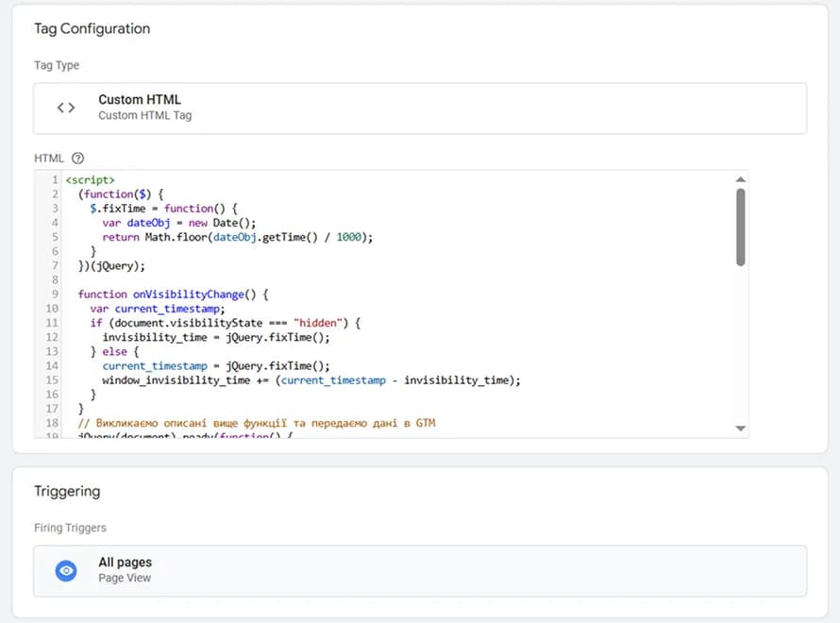Click the scrollbar up arrow
The height and width of the screenshot is (623, 840).
[x=740, y=177]
